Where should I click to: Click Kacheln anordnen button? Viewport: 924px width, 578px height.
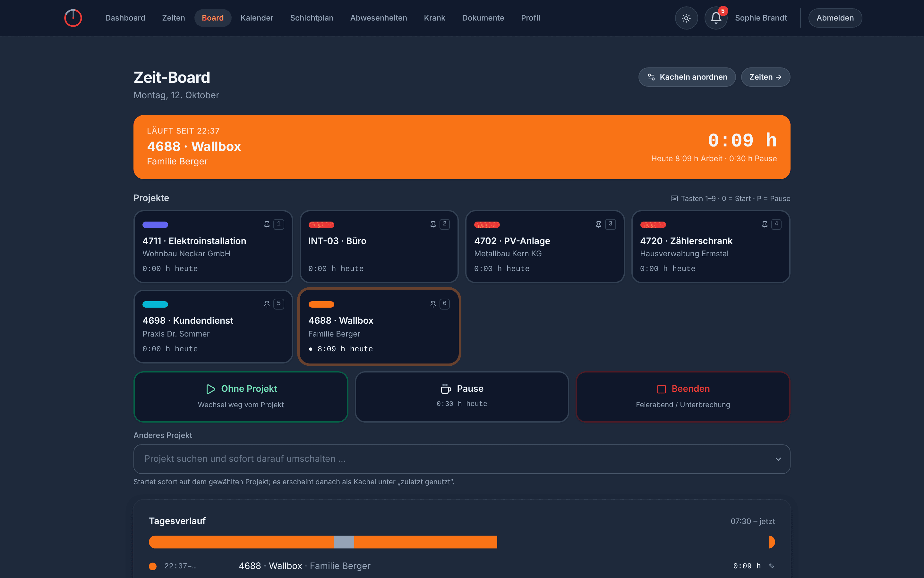687,77
